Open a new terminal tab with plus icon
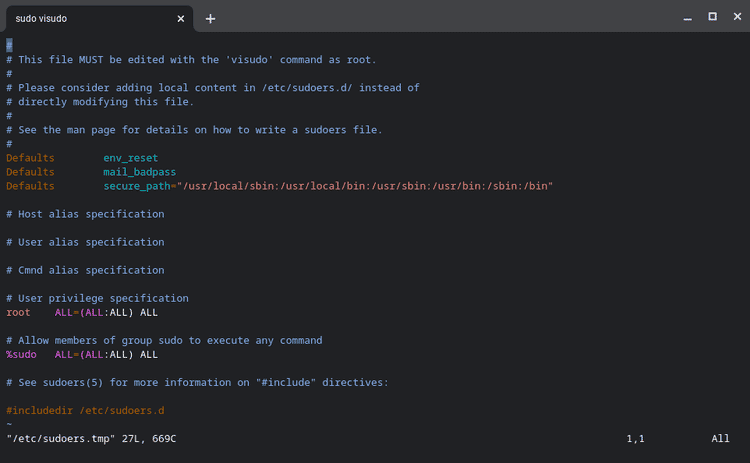 210,18
